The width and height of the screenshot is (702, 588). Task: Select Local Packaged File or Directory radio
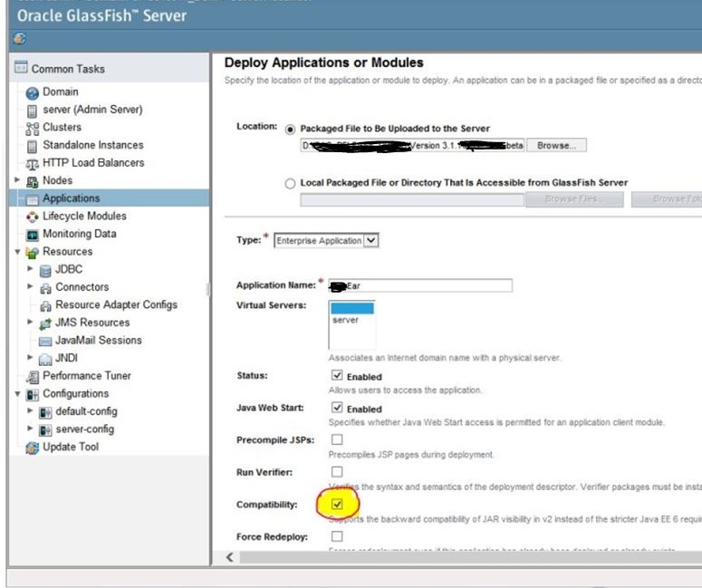pyautogui.click(x=290, y=184)
